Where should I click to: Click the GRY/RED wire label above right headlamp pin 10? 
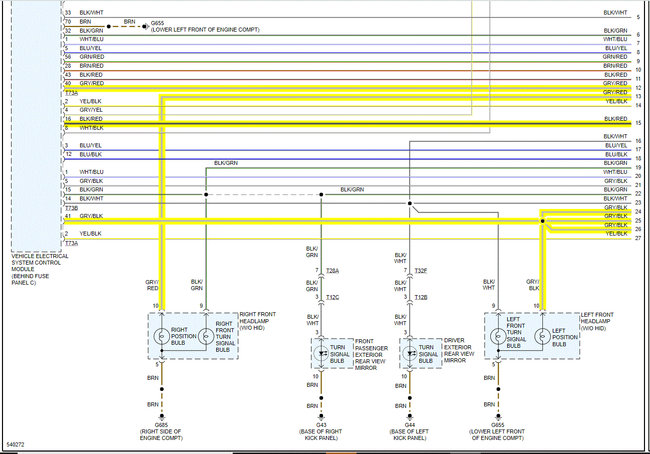[x=152, y=285]
